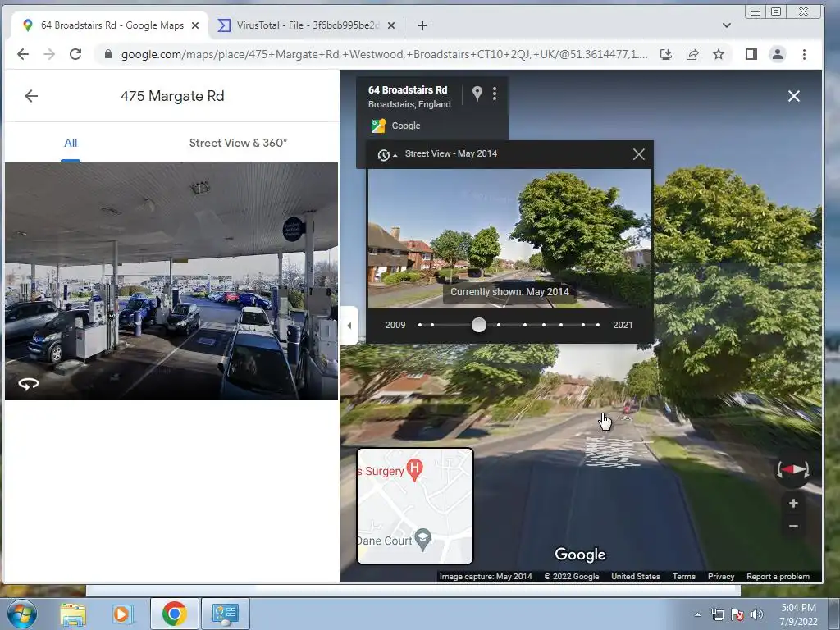Click the Google contributor link

coord(405,126)
